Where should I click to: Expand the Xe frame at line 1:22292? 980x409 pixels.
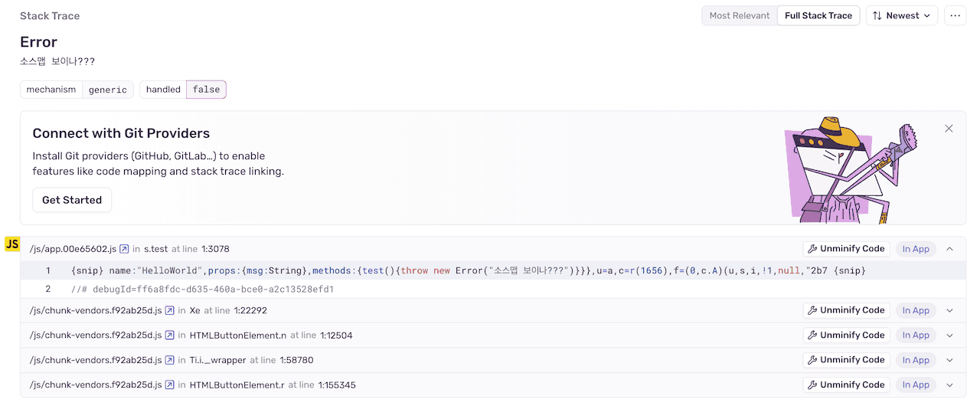(949, 311)
